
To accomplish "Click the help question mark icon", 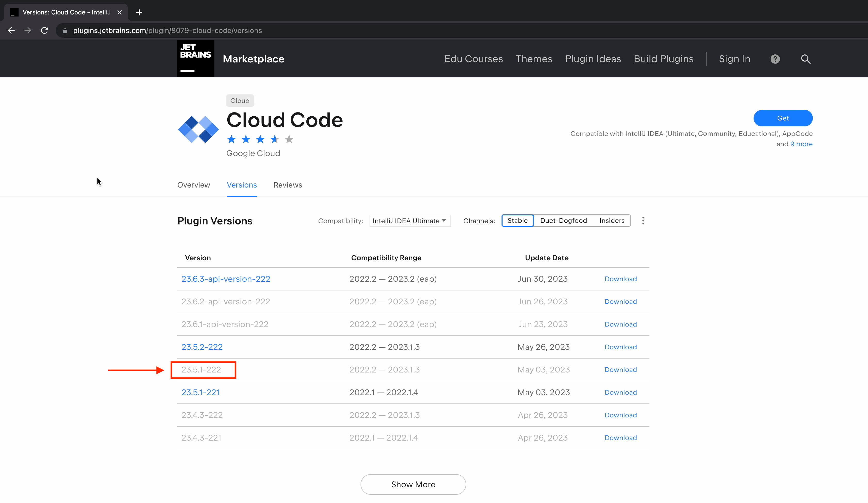I will 775,59.
